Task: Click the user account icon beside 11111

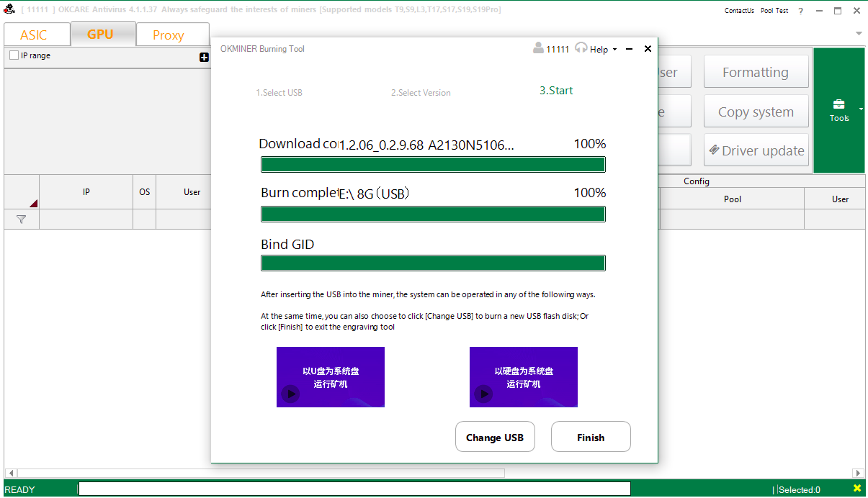Action: (x=538, y=48)
